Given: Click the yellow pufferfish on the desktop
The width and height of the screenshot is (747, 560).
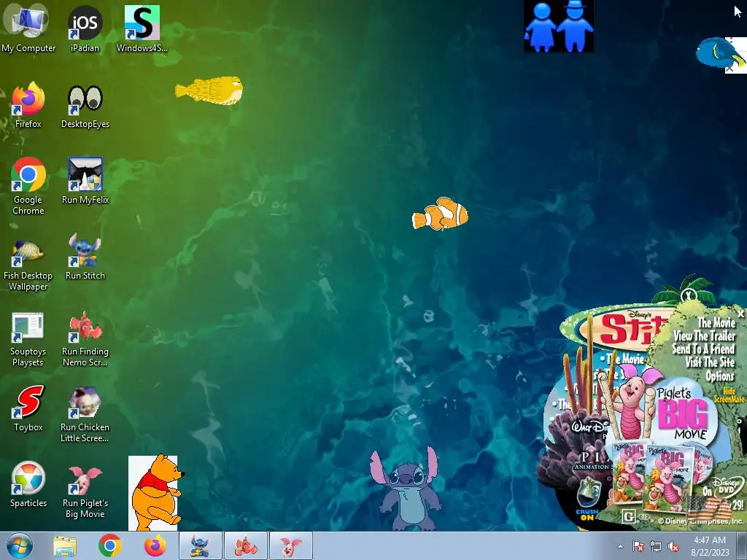Looking at the screenshot, I should click(209, 90).
